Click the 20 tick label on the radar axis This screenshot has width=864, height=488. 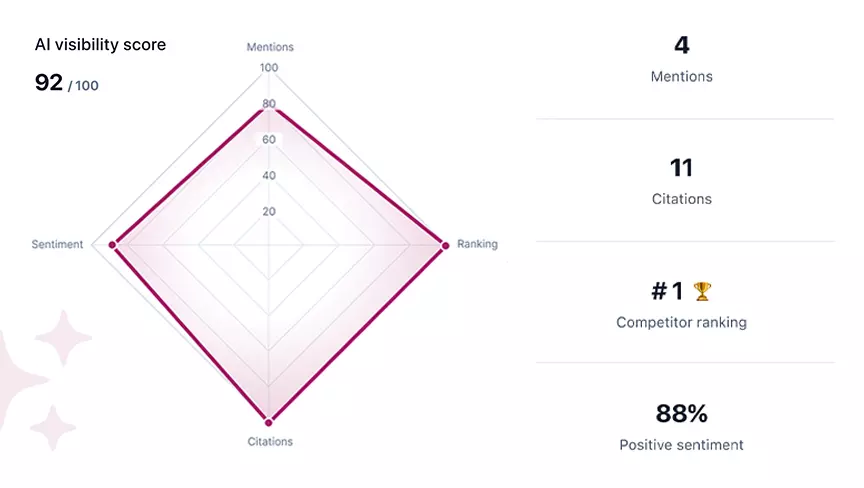269,211
